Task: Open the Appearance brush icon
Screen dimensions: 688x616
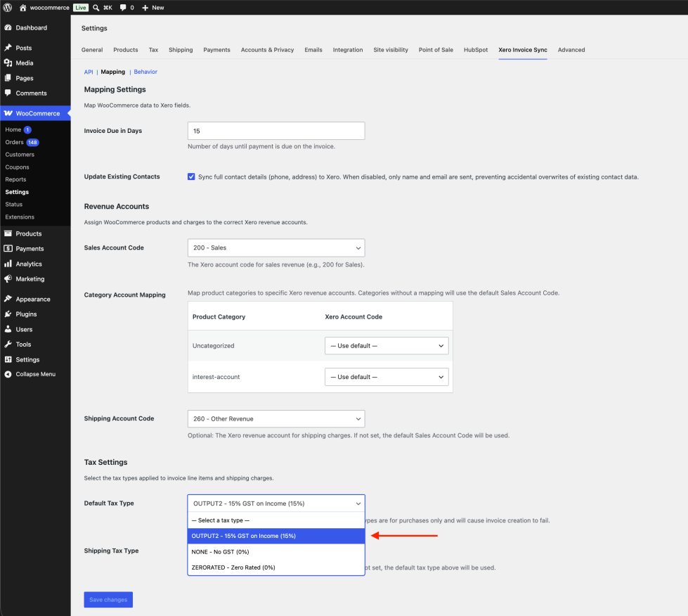Action: click(x=8, y=299)
